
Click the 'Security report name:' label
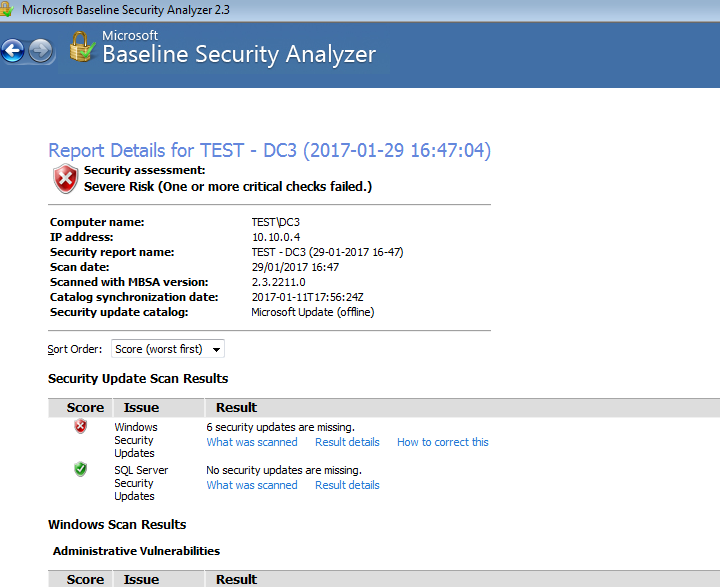pyautogui.click(x=112, y=252)
